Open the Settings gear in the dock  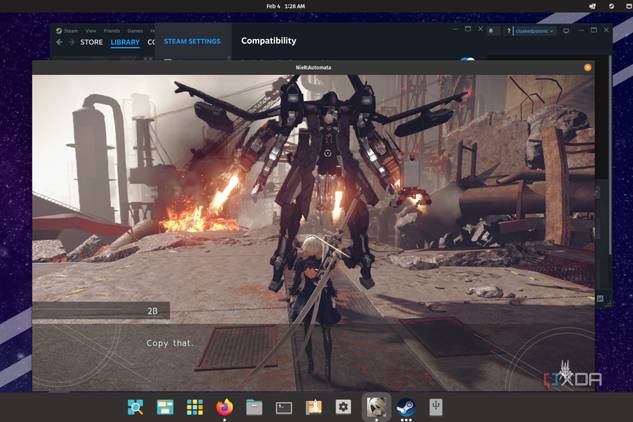pos(343,407)
